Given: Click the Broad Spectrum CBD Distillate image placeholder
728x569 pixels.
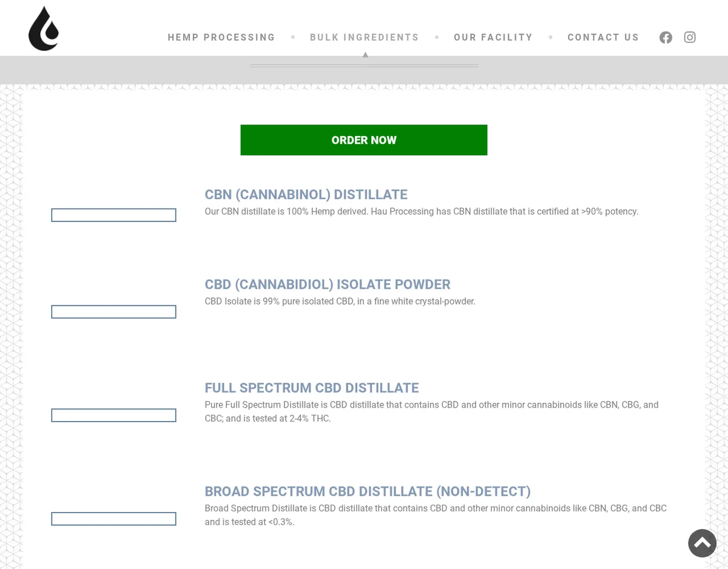Looking at the screenshot, I should (x=113, y=519).
